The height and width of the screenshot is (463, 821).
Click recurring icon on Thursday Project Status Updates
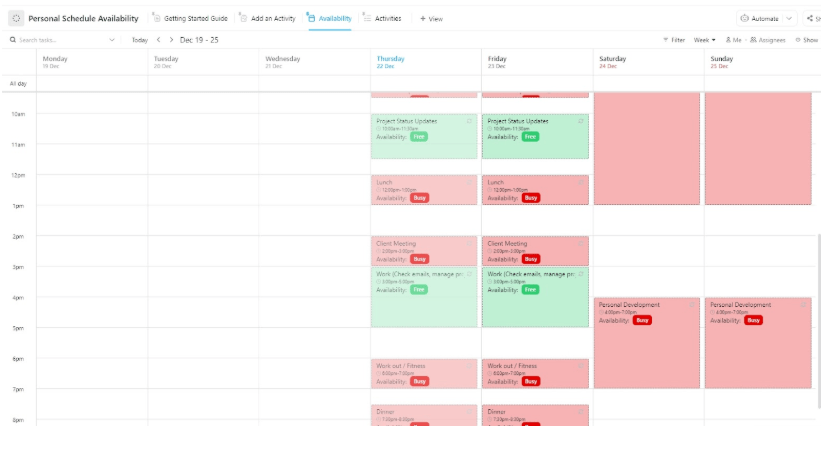pos(469,121)
